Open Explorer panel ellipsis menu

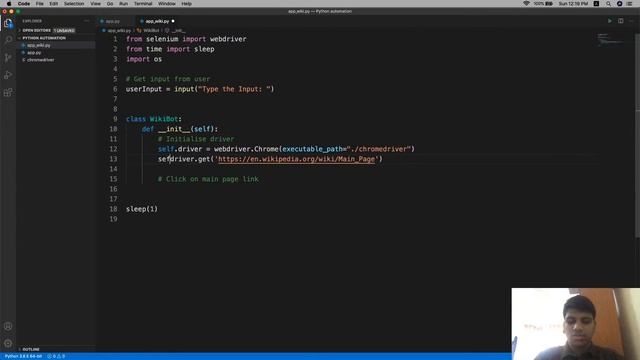click(87, 21)
